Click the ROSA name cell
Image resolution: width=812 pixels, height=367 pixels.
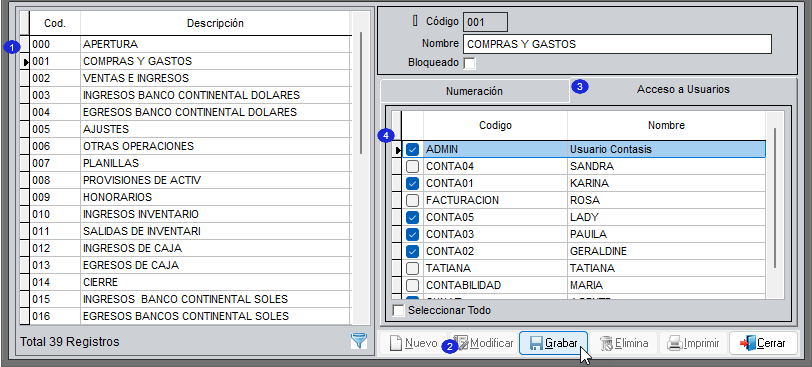point(666,200)
